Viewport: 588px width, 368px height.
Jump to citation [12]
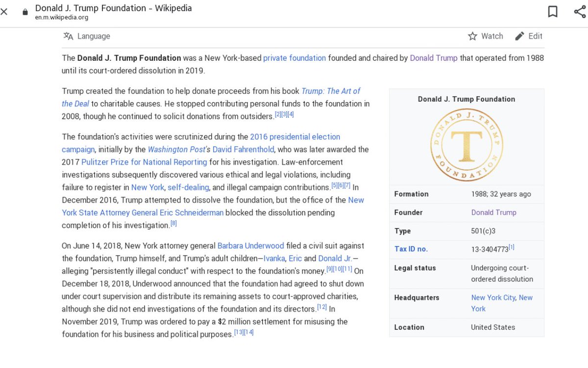point(322,307)
